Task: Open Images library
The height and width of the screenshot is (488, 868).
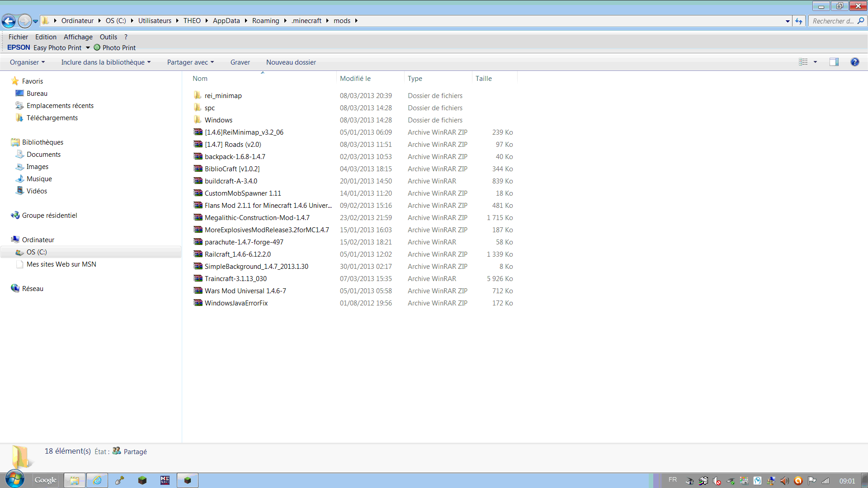Action: tap(37, 166)
